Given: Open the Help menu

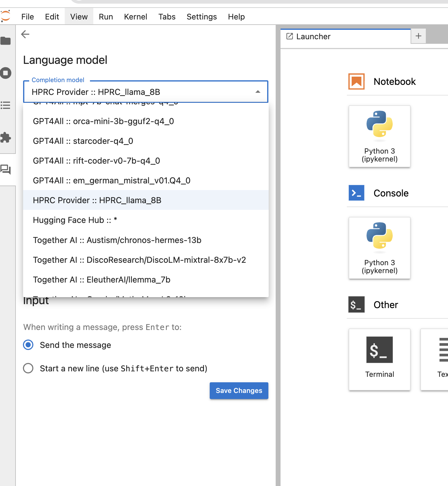Looking at the screenshot, I should [x=236, y=17].
